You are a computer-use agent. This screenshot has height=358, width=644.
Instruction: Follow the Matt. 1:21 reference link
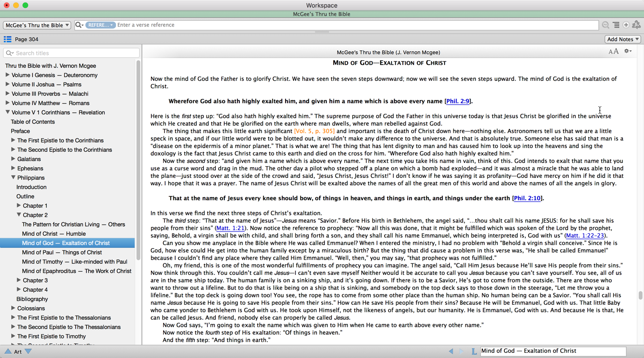tap(230, 228)
